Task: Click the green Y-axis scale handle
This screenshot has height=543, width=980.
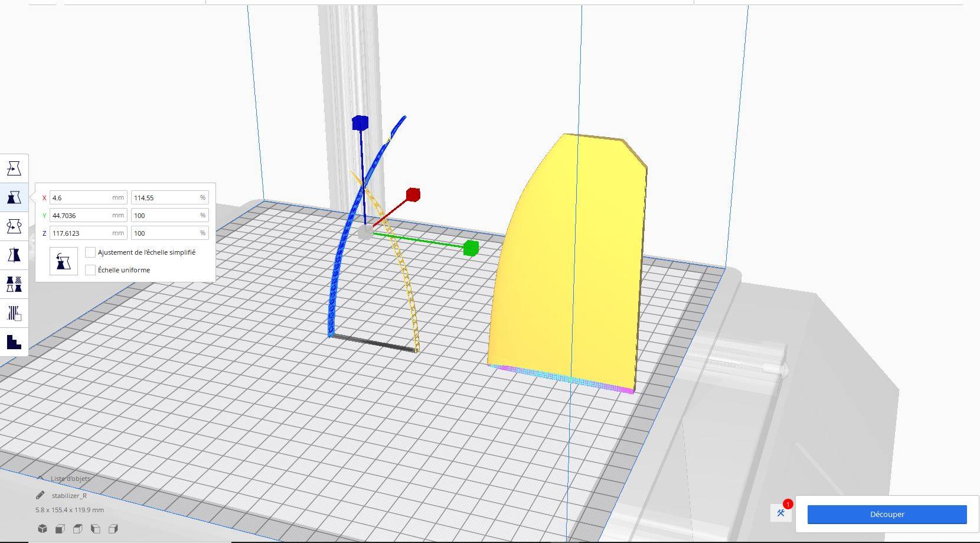Action: coord(471,248)
